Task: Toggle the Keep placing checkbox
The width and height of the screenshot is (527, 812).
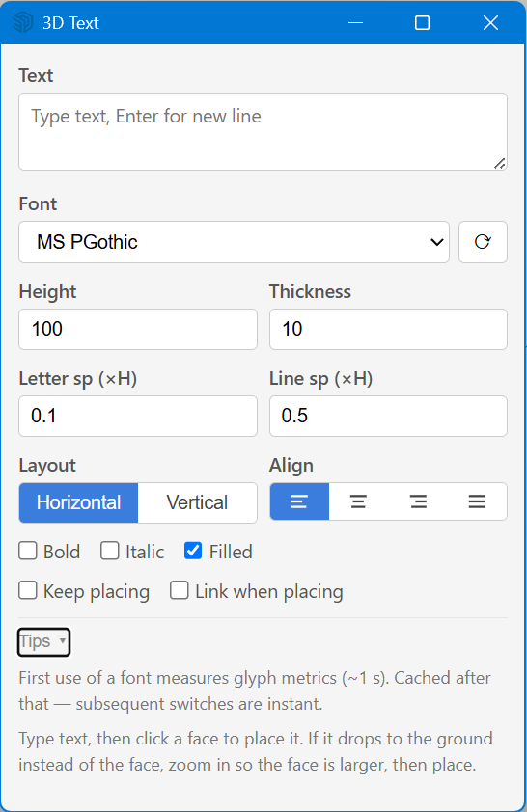Action: 28,590
